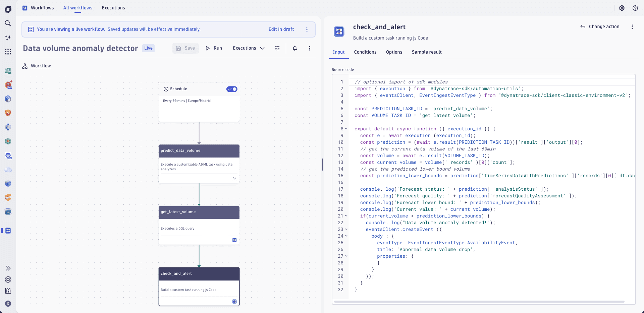Open search from the left sidebar magnifier icon
The width and height of the screenshot is (644, 313).
8,23
